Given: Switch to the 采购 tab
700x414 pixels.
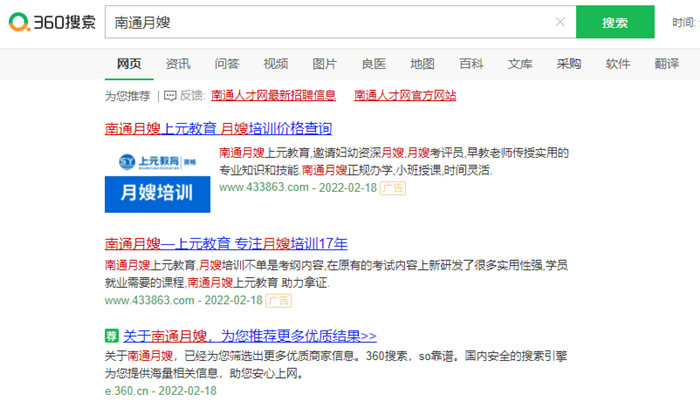Looking at the screenshot, I should click(x=569, y=64).
